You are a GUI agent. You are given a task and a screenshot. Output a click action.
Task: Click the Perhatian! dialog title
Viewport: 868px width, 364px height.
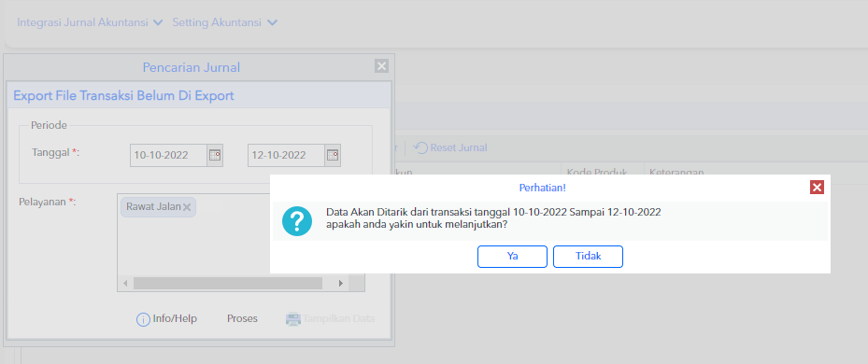543,188
